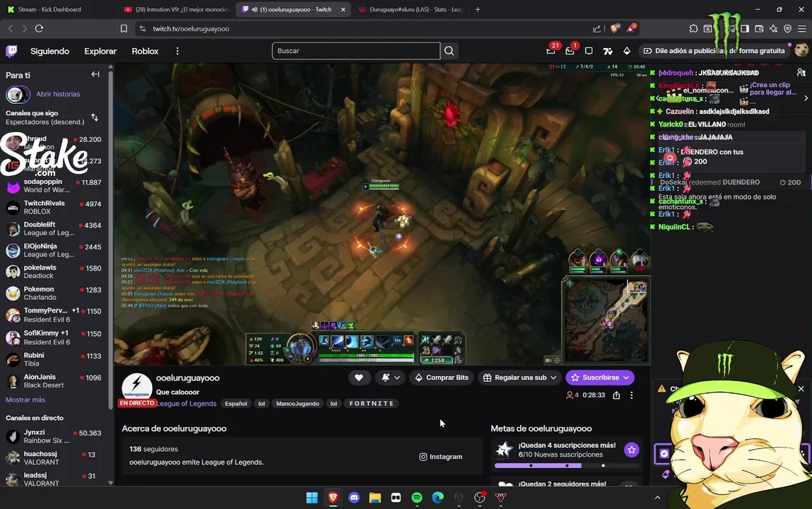The height and width of the screenshot is (509, 812).
Task: Share the ooeluruguayooo stream
Action: tap(616, 395)
